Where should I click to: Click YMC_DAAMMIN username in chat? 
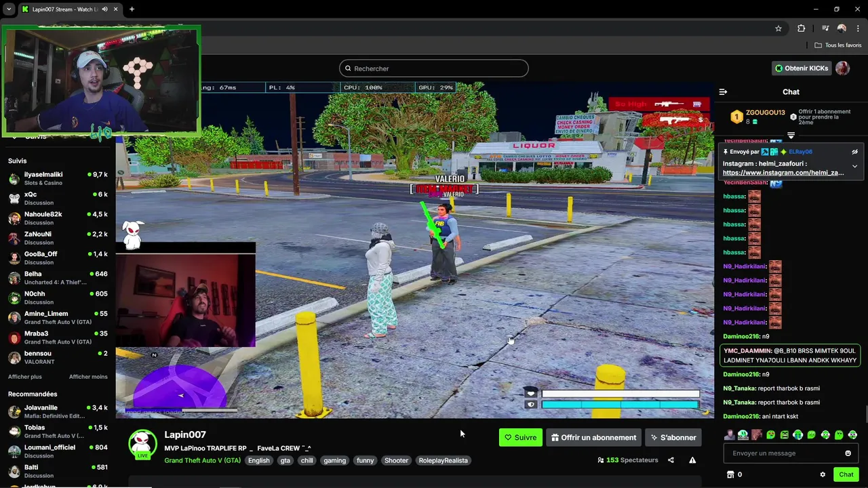coord(747,351)
